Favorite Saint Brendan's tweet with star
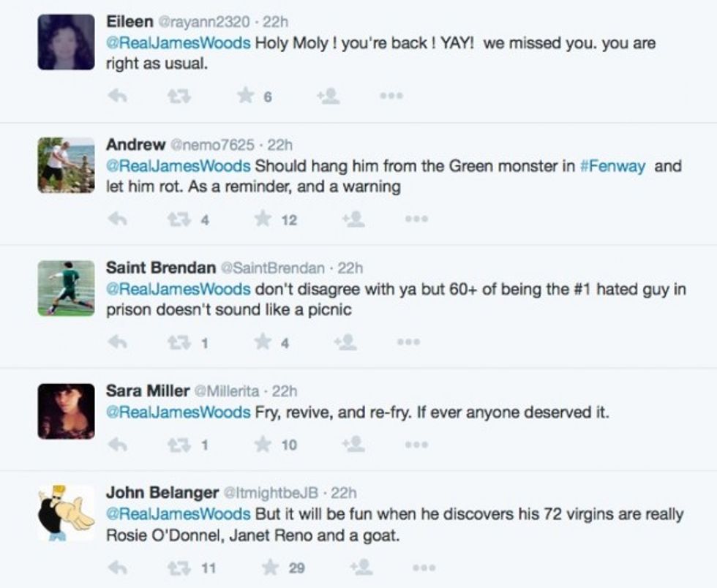The image size is (717, 588). coord(262,342)
